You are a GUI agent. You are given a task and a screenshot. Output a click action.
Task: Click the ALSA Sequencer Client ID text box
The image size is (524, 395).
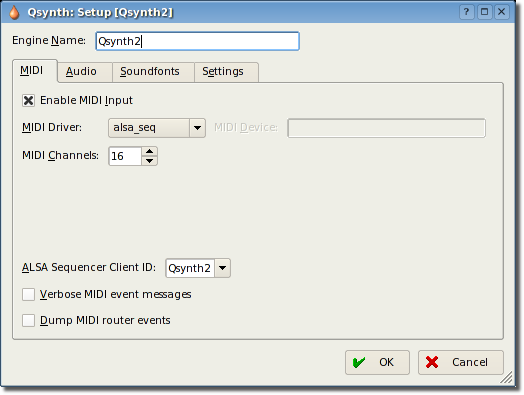point(190,268)
